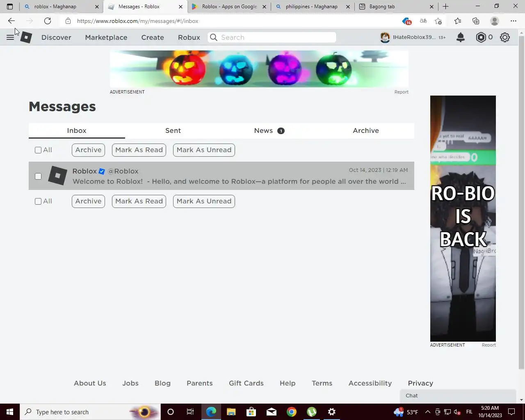Click the top Archive button
The image size is (525, 420).
(x=88, y=150)
